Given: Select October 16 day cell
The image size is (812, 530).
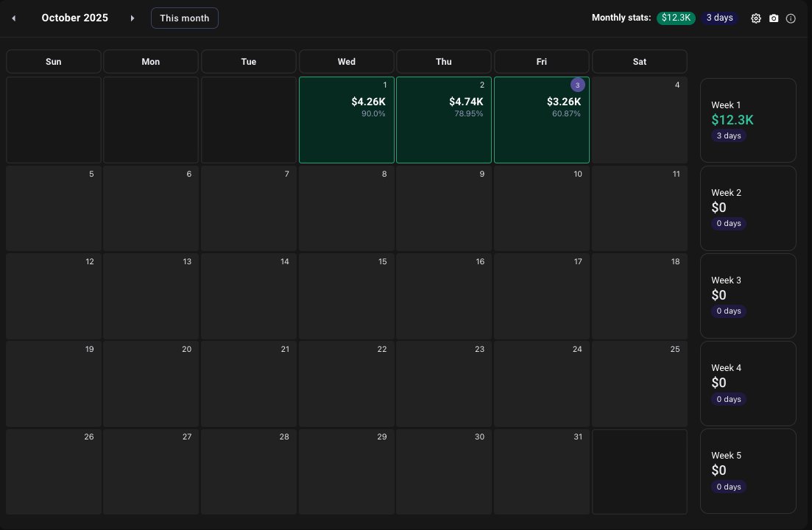Looking at the screenshot, I should (x=444, y=296).
